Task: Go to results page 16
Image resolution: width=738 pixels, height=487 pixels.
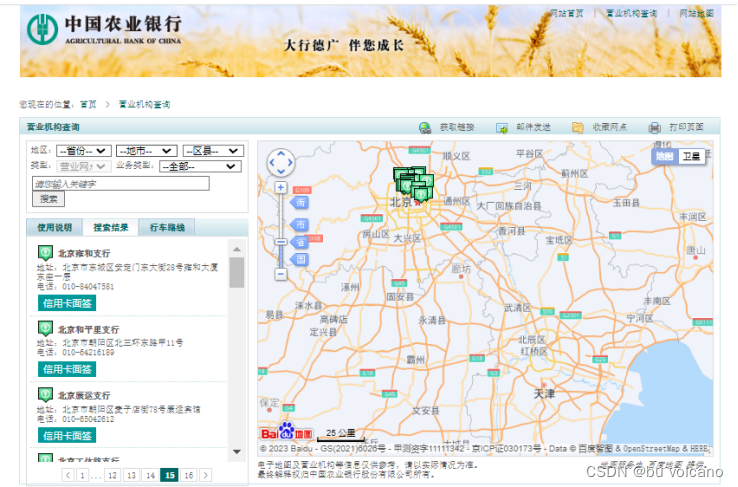Action: point(189,475)
